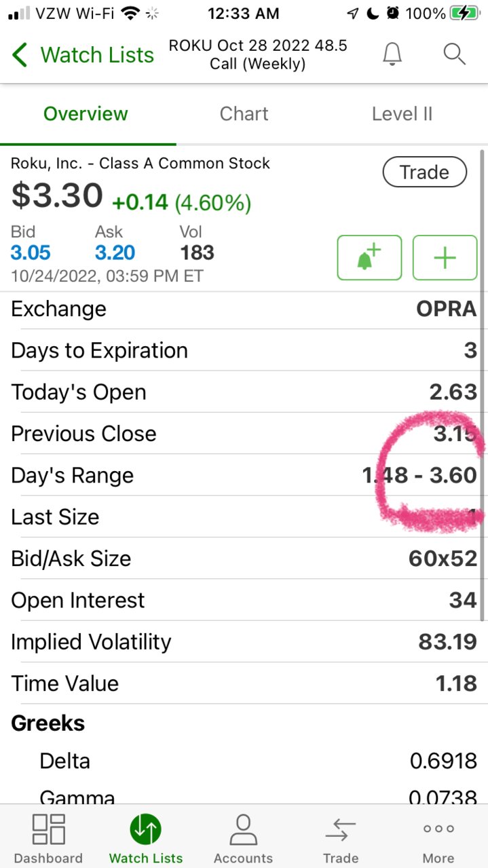Tap the green add alert bell button
Image resolution: width=488 pixels, height=868 pixels.
(x=369, y=258)
